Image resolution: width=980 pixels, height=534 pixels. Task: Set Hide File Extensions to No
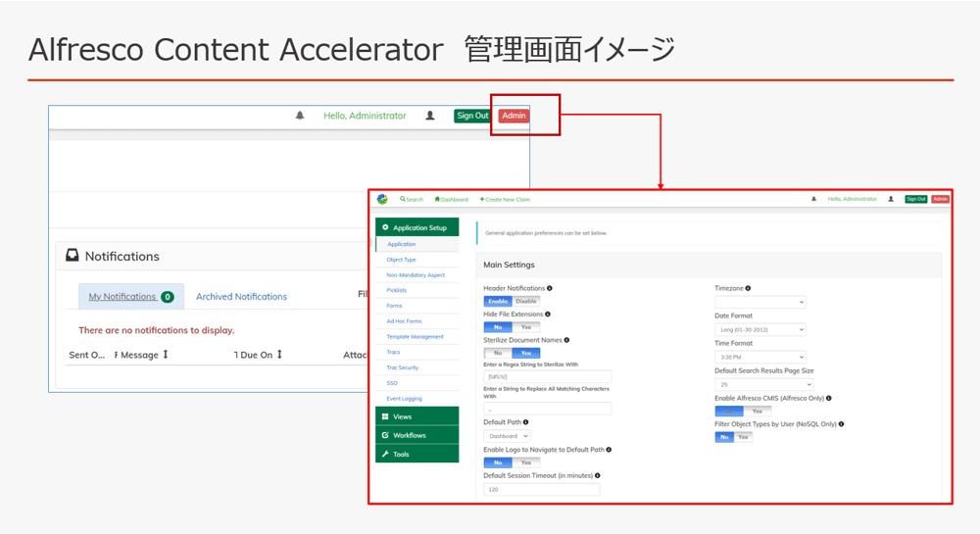pyautogui.click(x=498, y=327)
